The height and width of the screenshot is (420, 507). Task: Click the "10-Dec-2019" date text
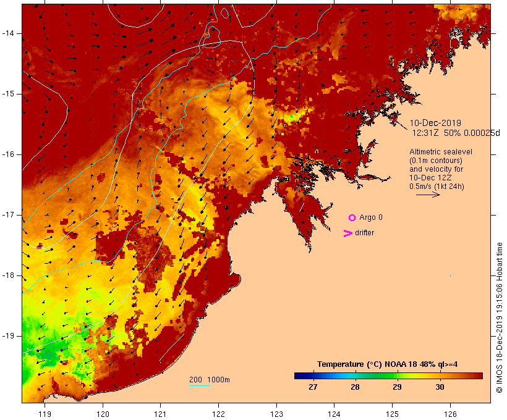(x=435, y=123)
